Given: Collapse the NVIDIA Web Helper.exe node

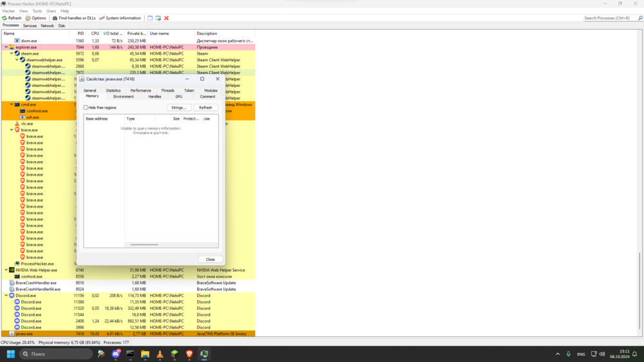Looking at the screenshot, I should 6,270.
